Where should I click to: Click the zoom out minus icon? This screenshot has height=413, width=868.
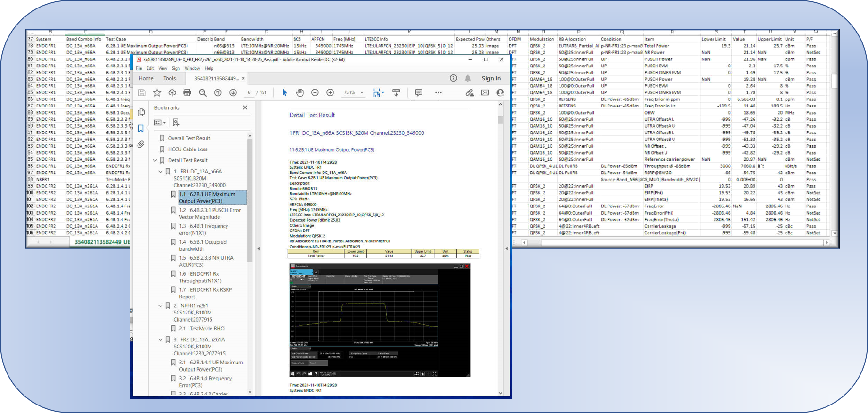(315, 93)
